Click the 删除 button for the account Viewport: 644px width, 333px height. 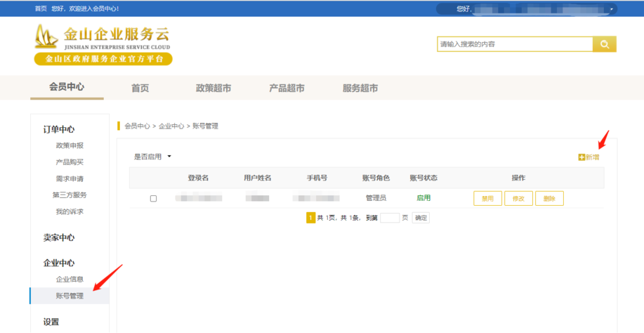pos(549,199)
